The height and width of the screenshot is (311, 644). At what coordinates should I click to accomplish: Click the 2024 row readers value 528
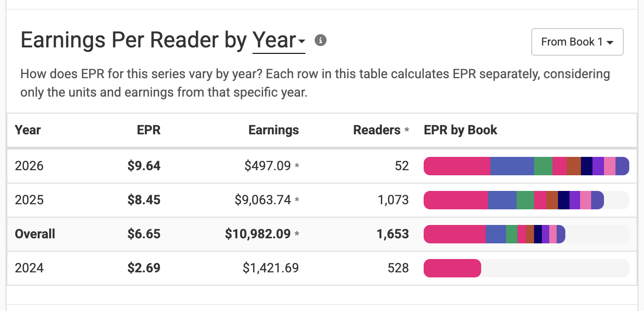[x=398, y=268]
